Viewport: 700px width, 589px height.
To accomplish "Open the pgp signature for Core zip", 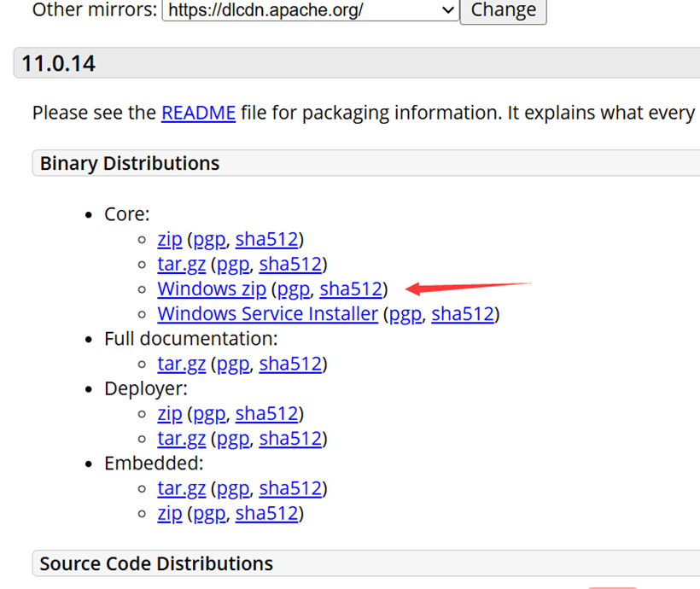I will (x=209, y=240).
